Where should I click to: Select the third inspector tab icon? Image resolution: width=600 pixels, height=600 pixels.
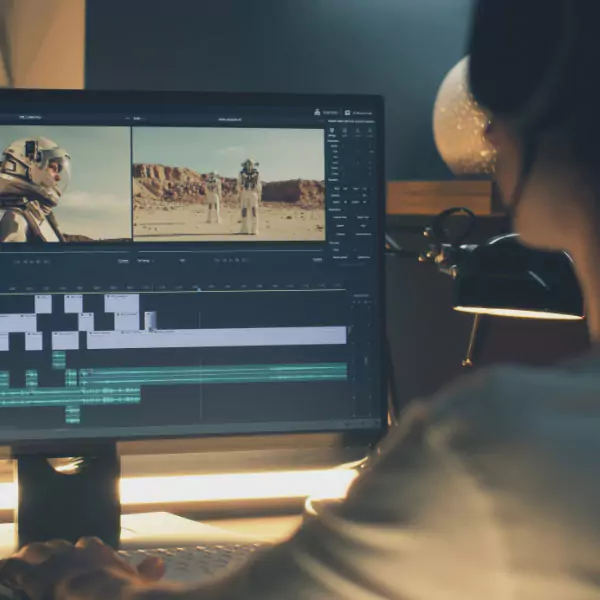358,131
